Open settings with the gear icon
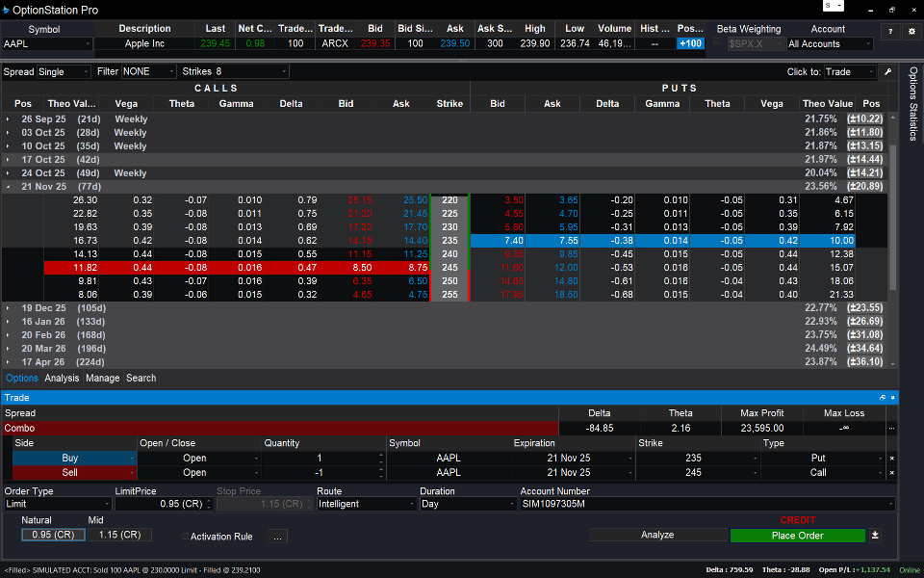This screenshot has width=924, height=578. point(911,32)
